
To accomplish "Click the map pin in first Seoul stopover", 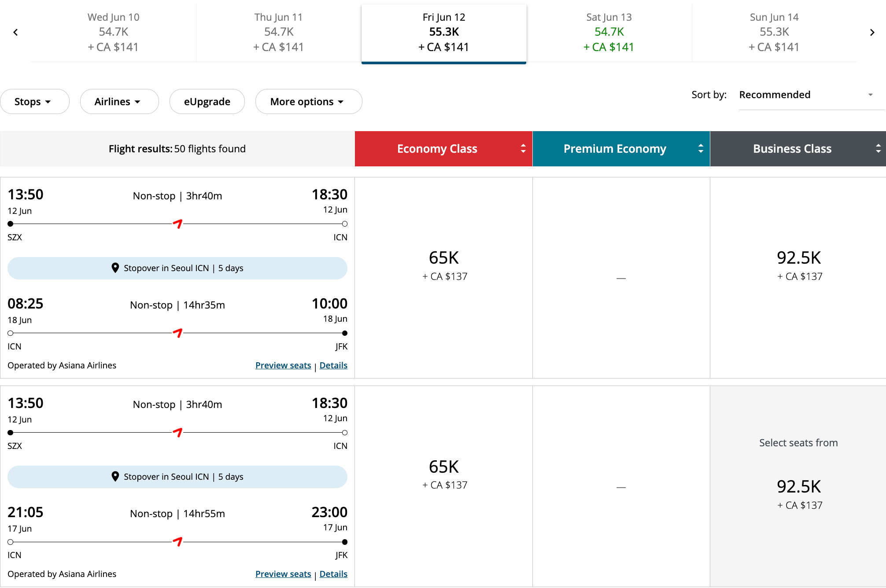I will coord(115,268).
